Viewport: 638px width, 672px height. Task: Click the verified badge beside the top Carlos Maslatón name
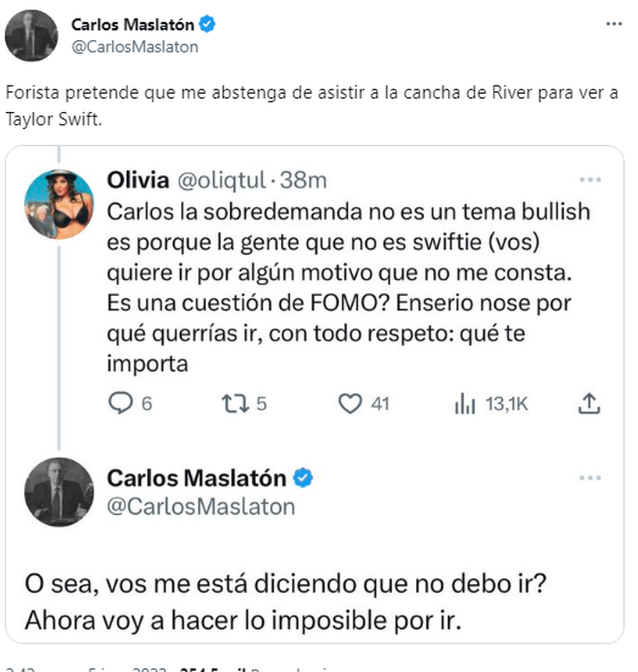tap(207, 24)
